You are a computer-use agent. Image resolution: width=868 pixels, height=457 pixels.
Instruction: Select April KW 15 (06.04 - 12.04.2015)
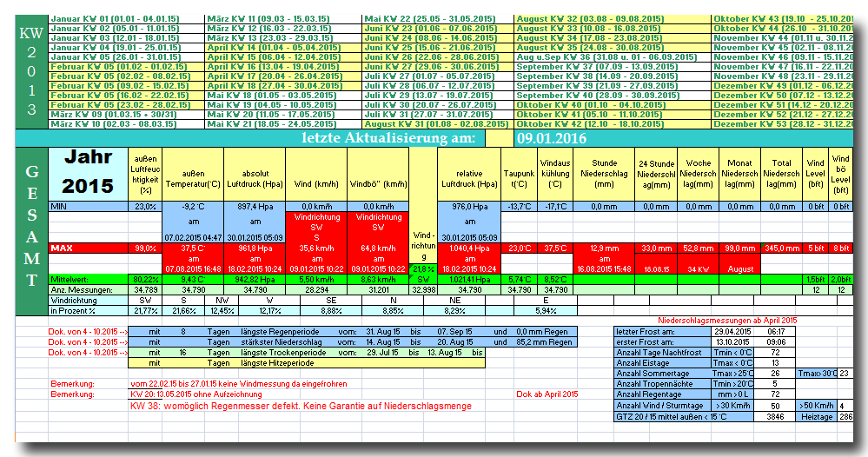pos(274,57)
